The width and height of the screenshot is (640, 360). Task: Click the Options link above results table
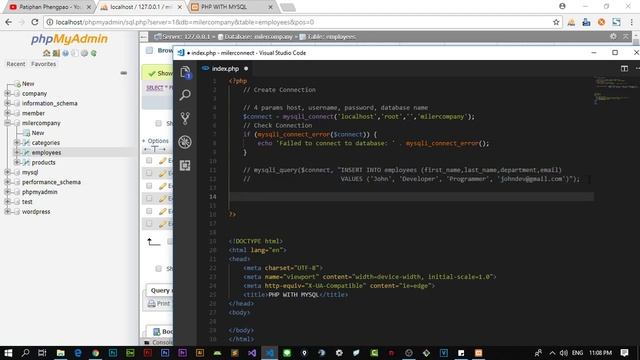(158, 141)
